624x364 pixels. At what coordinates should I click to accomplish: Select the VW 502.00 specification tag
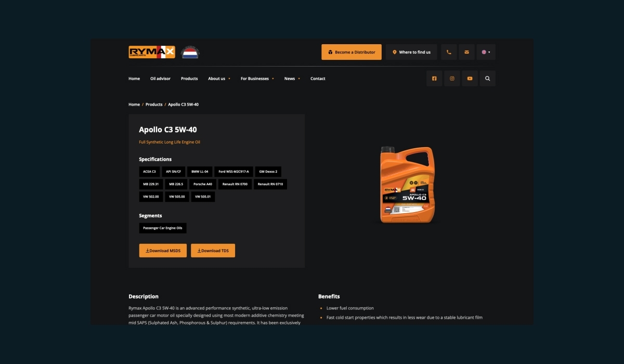coord(151,197)
